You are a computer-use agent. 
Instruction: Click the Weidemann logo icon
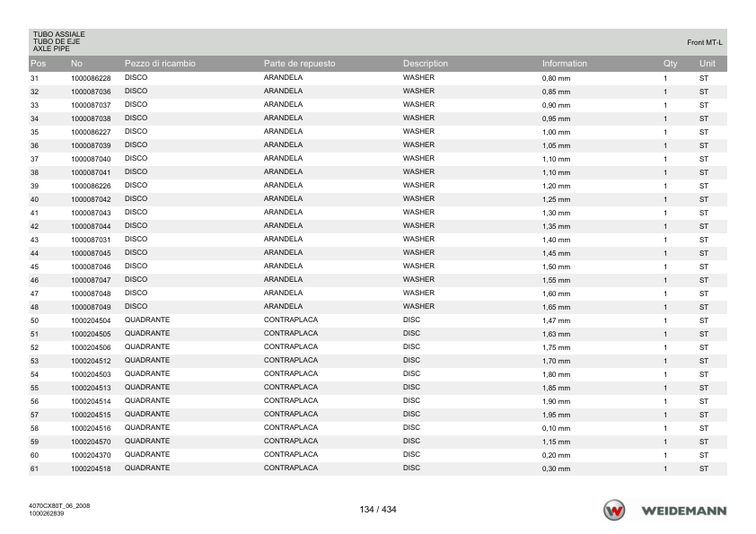[614, 510]
